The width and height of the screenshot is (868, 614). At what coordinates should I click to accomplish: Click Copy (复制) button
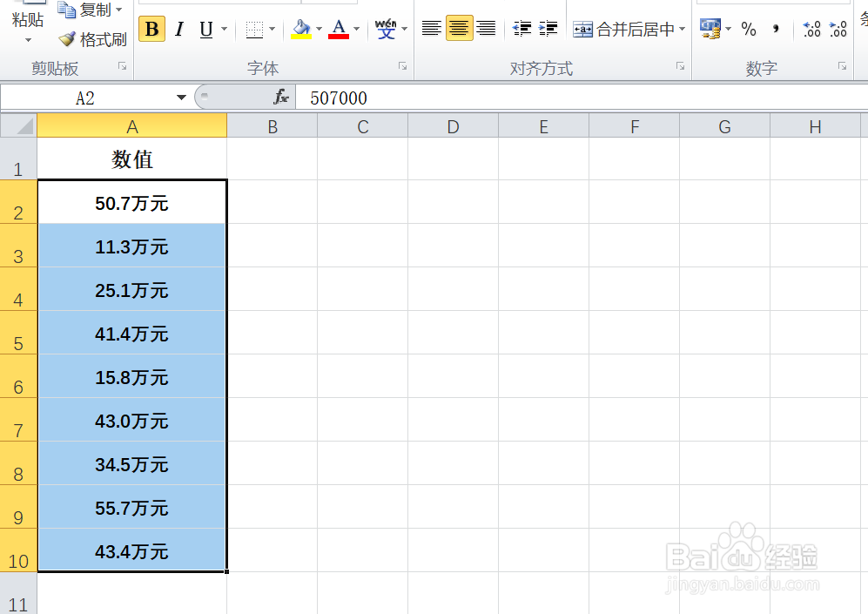point(84,10)
